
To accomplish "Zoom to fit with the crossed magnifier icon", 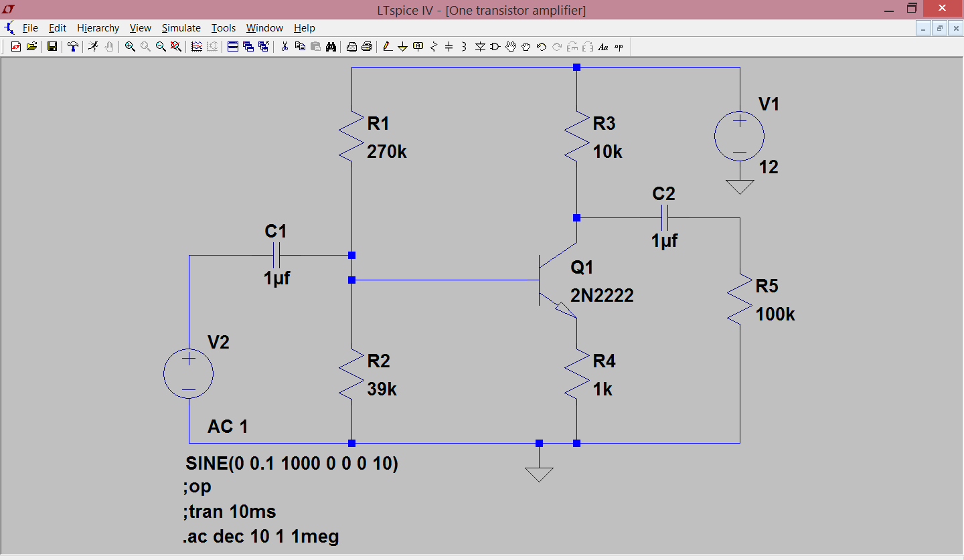I will pyautogui.click(x=175, y=47).
